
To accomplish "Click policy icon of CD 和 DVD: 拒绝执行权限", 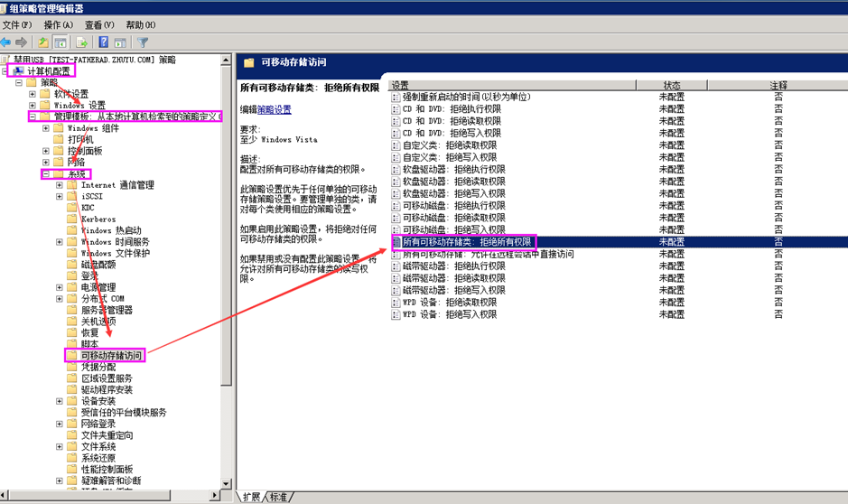I will click(x=396, y=109).
